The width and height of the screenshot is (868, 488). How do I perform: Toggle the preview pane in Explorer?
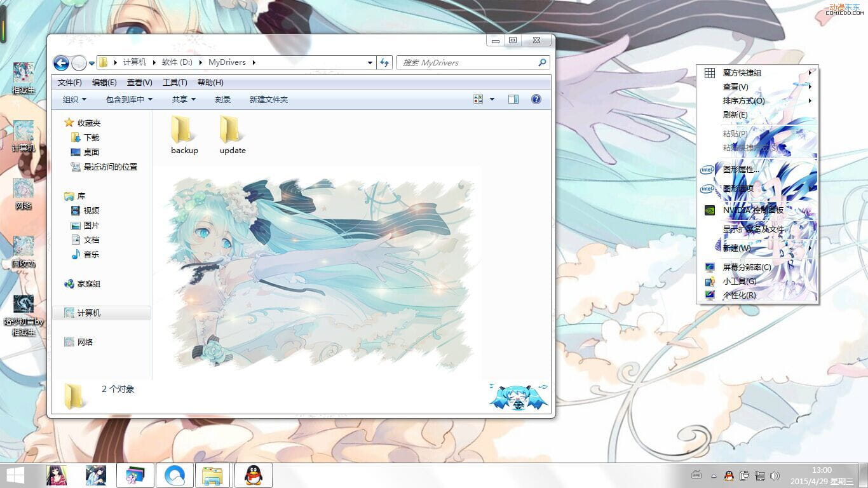(513, 98)
